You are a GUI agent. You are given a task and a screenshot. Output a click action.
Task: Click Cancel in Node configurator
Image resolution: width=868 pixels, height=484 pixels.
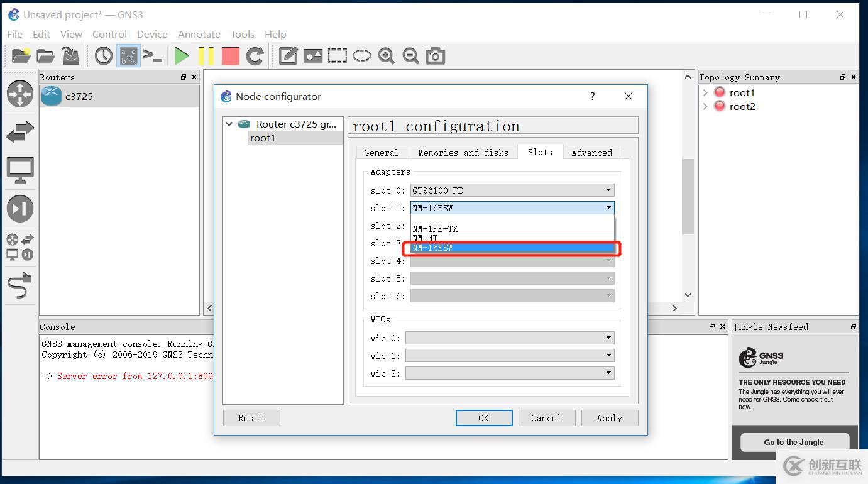point(546,418)
